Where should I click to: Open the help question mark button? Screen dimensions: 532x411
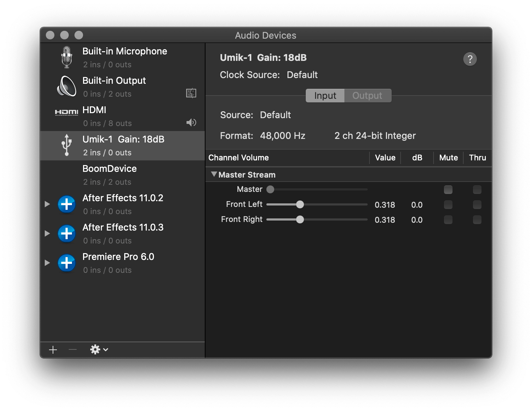[x=470, y=59]
